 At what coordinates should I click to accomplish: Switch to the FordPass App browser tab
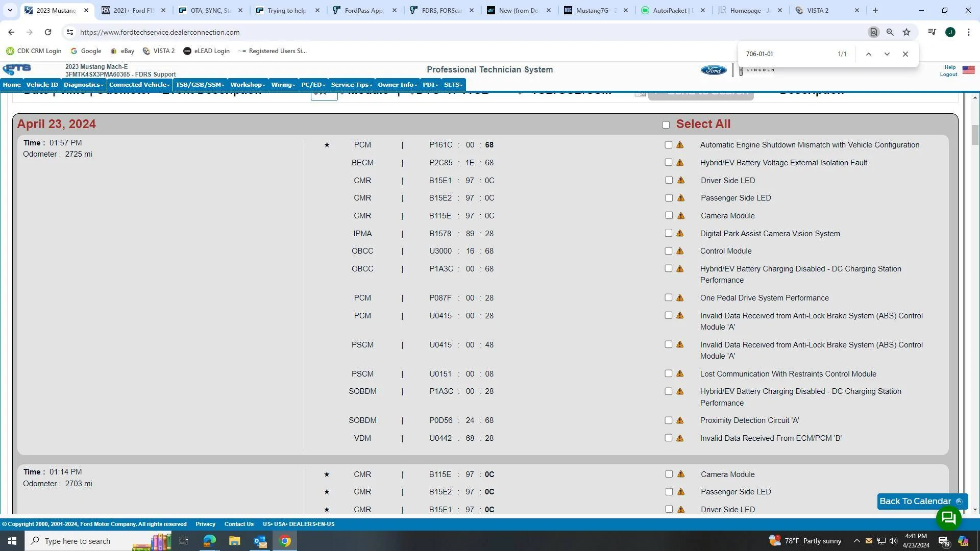364,10
